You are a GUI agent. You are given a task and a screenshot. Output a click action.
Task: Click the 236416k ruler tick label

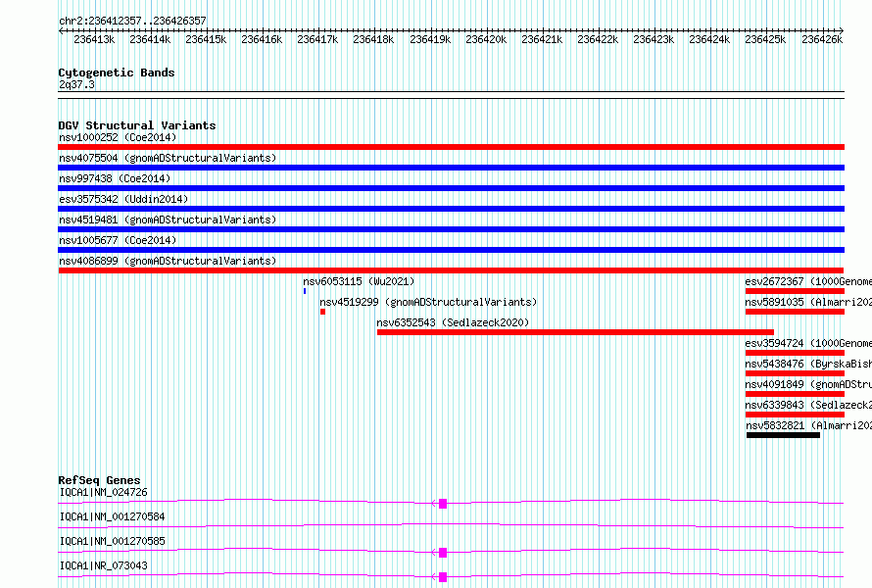point(262,39)
